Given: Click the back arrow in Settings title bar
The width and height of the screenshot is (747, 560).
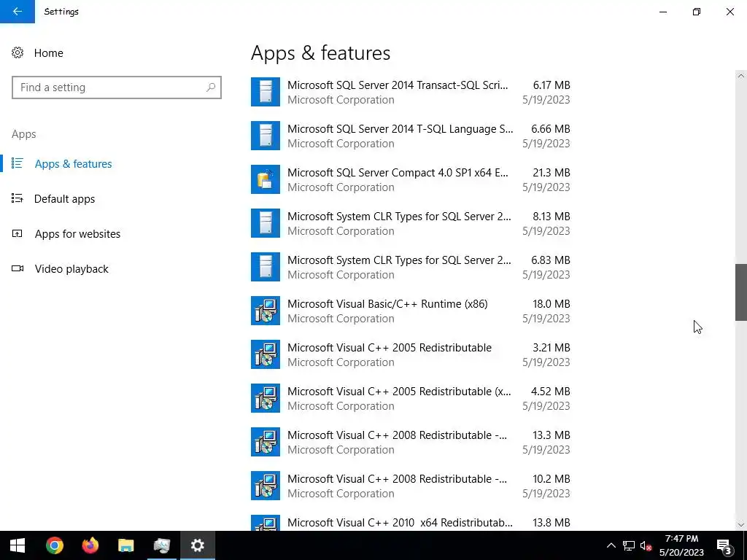Looking at the screenshot, I should 18,12.
